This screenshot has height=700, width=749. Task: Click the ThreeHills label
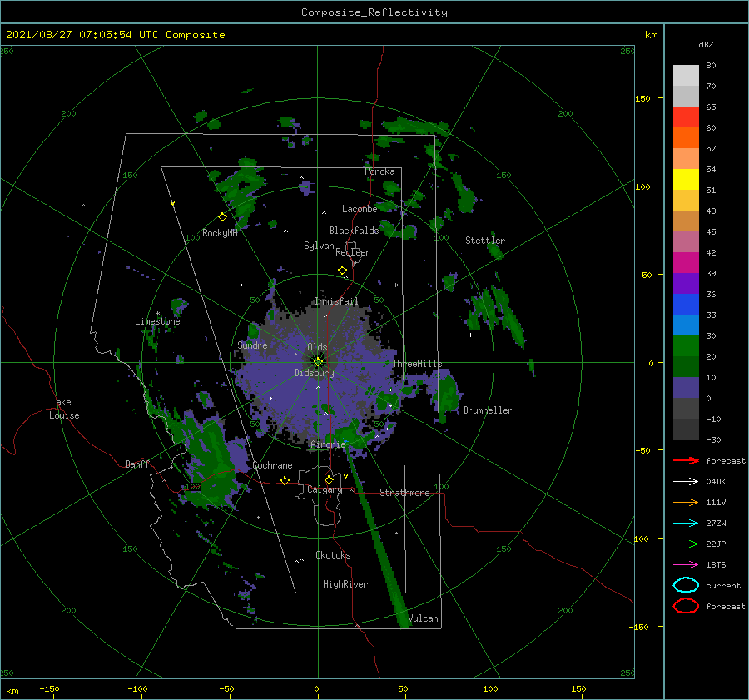[x=418, y=364]
